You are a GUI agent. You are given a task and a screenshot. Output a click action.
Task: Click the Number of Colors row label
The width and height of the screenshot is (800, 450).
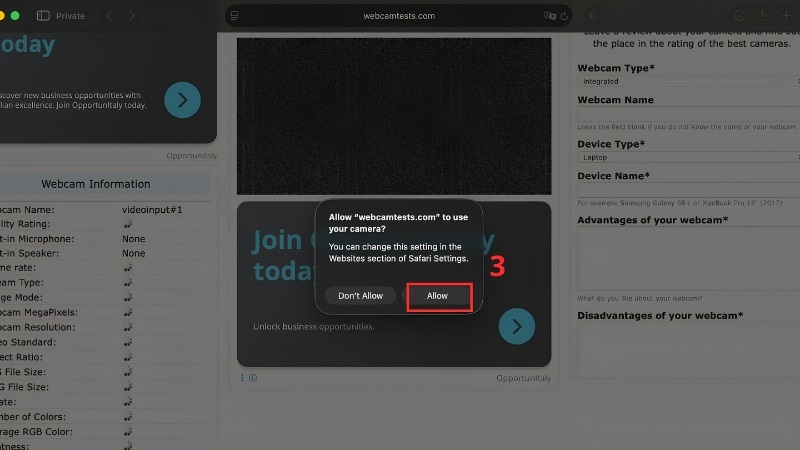(x=33, y=416)
